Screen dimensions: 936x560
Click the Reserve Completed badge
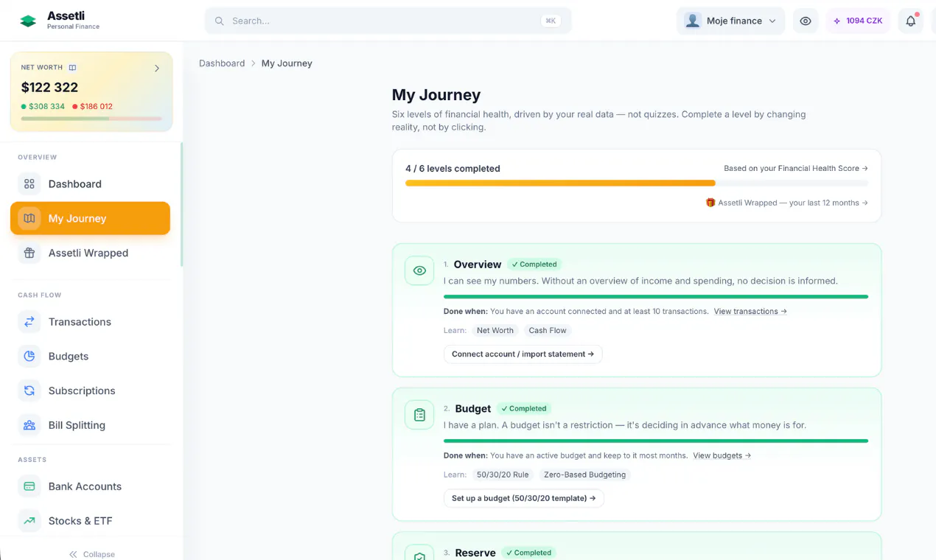(x=529, y=553)
